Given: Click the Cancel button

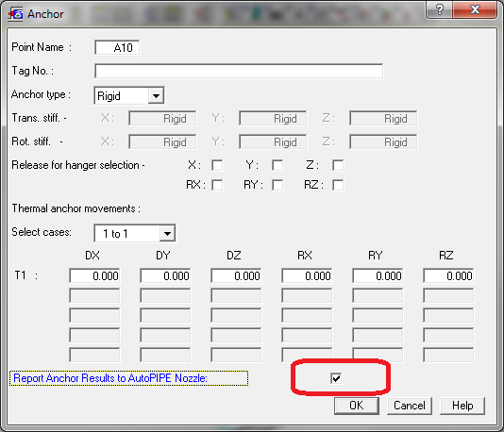Looking at the screenshot, I should [410, 406].
